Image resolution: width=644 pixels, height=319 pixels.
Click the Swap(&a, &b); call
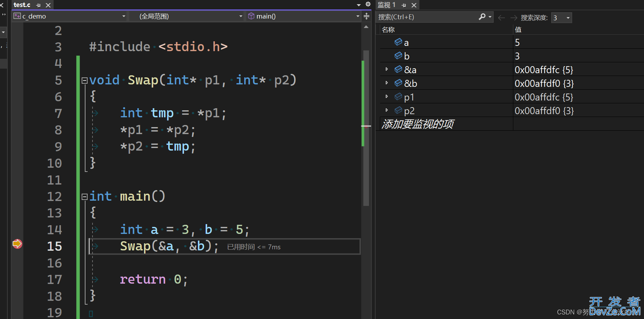170,246
